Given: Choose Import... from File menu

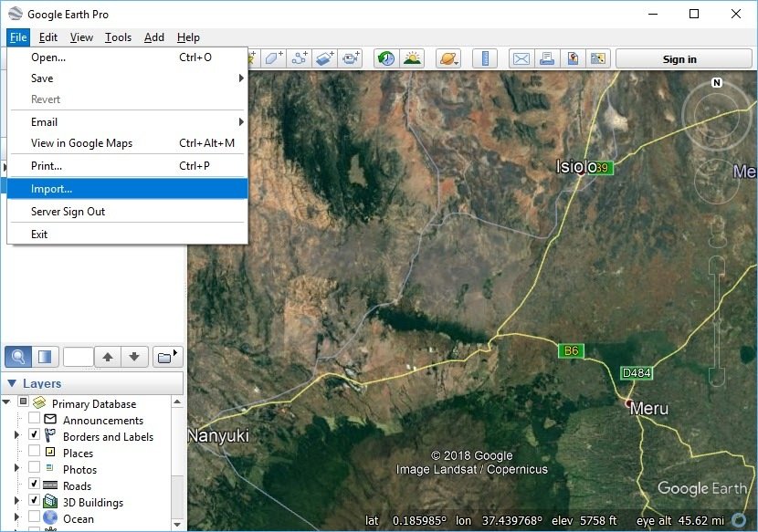Looking at the screenshot, I should (x=128, y=189).
